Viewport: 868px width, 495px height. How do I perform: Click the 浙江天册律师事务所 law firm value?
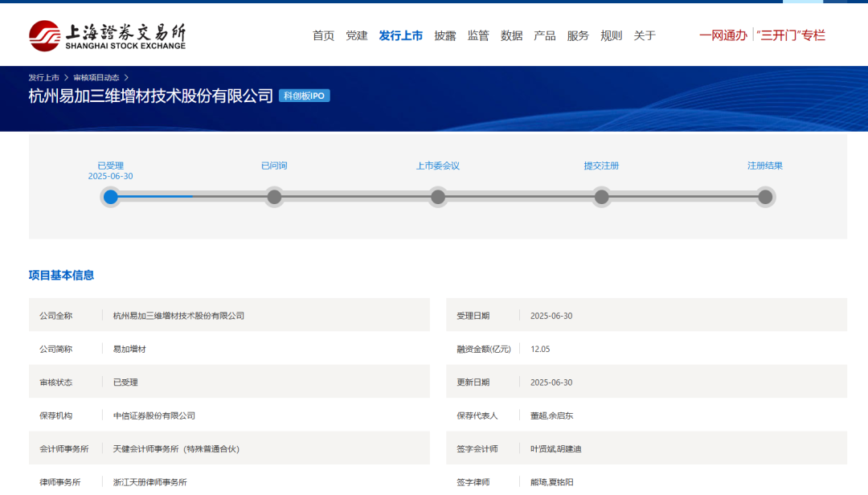click(150, 481)
